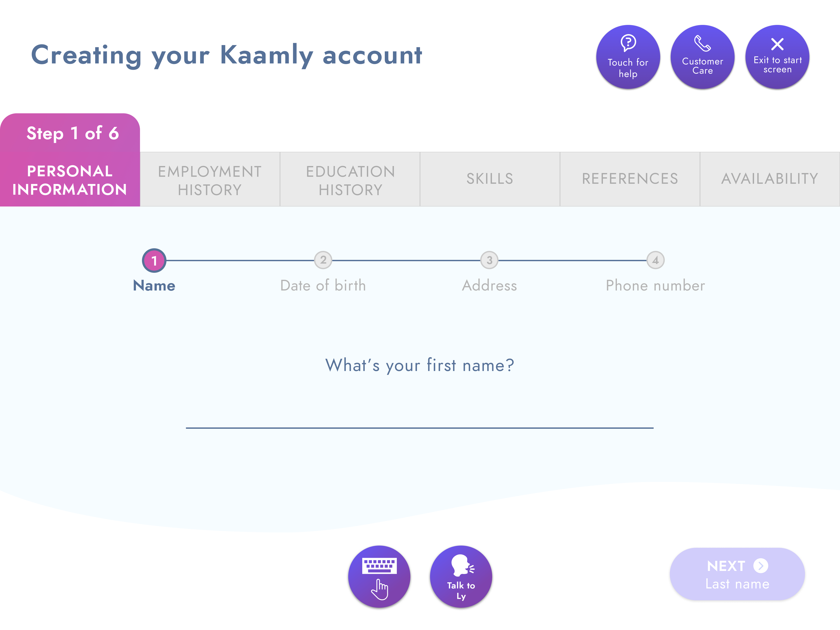Switch to Employment History tab

(210, 179)
